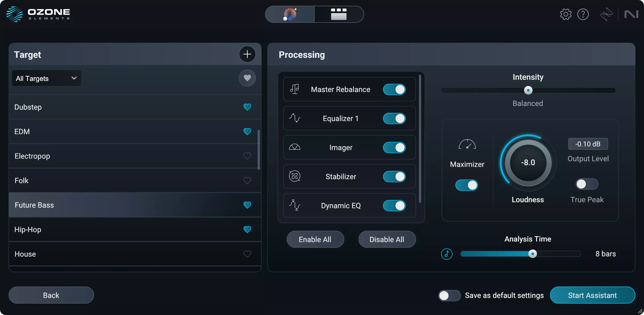Image resolution: width=644 pixels, height=315 pixels.
Task: Click Disable All processing modules
Action: pos(387,239)
